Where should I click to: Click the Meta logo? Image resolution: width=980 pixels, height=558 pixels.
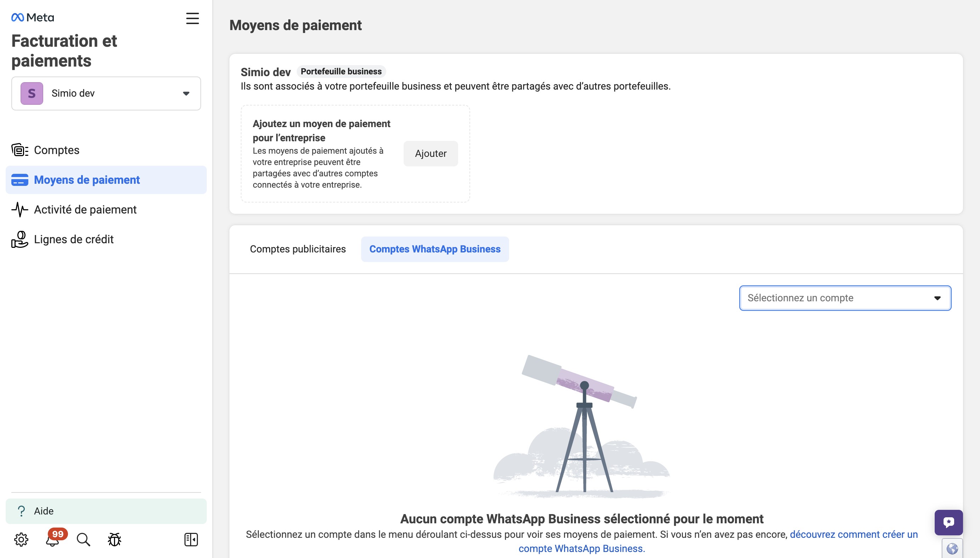click(x=33, y=18)
